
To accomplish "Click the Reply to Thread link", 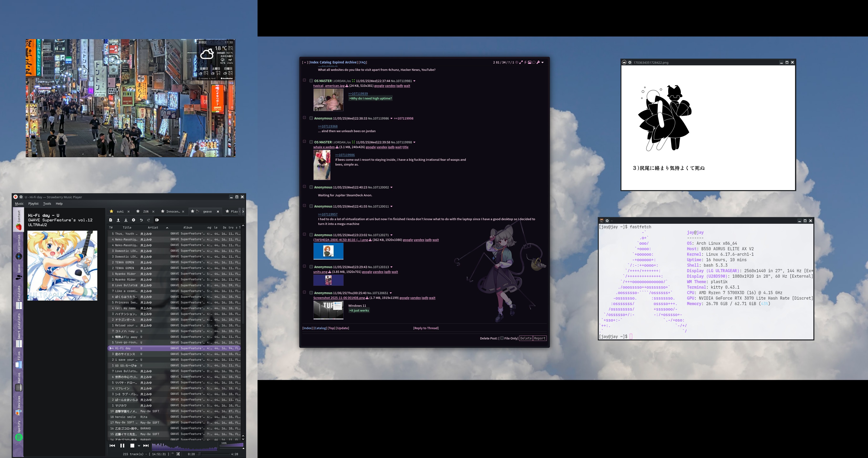I will point(426,328).
